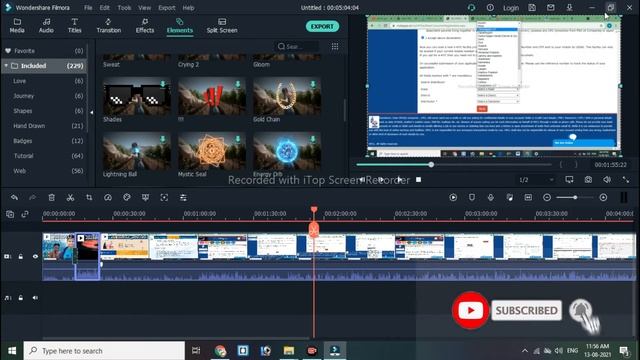The image size is (640, 360).
Task: Select the Badges category
Action: point(44,141)
